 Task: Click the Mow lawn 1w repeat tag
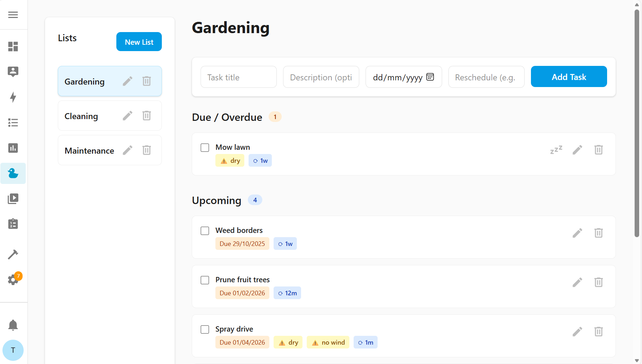(x=260, y=161)
